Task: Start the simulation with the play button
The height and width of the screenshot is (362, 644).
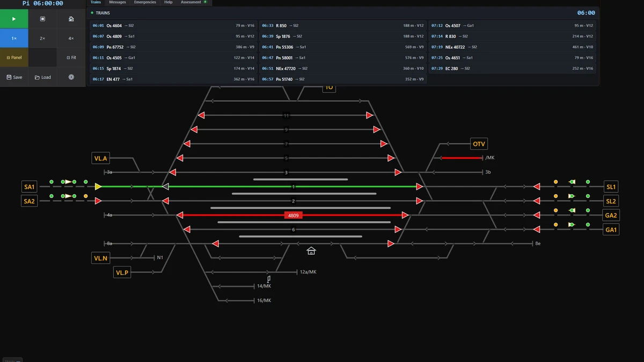Action: click(14, 19)
